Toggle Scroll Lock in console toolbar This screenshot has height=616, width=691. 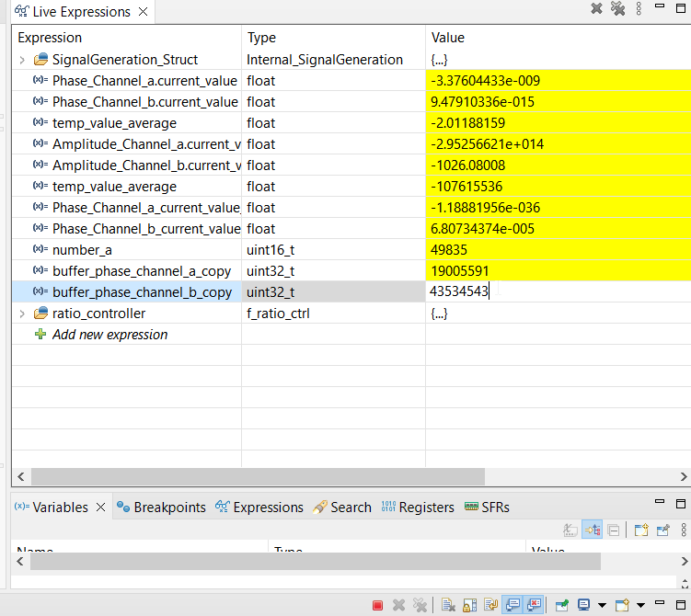pyautogui.click(x=469, y=606)
